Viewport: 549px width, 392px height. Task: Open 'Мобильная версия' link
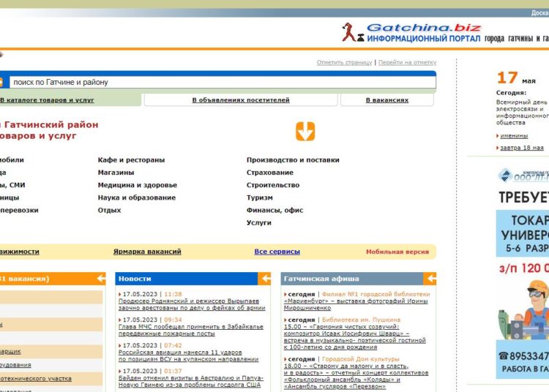(x=397, y=252)
